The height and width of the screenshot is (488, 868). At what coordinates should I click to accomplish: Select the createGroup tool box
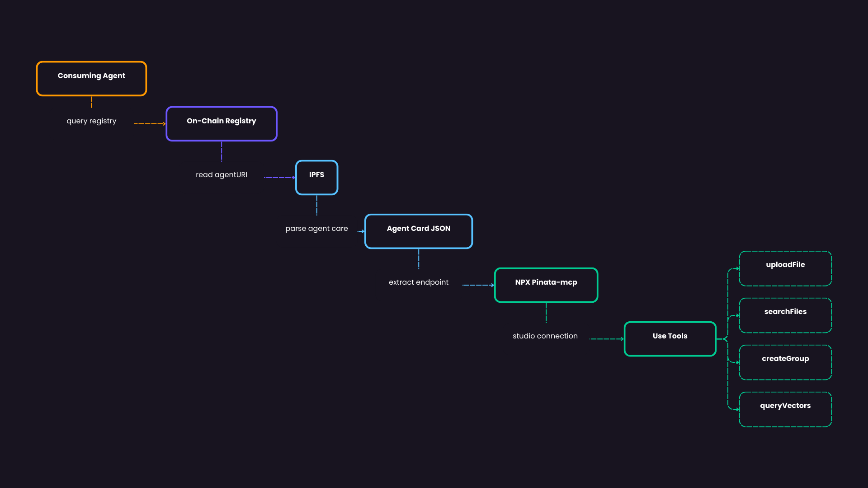785,362
